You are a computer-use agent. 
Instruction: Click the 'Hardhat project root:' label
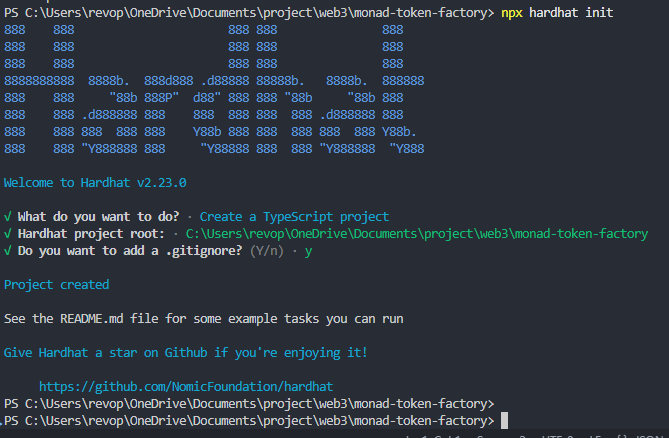[91, 234]
